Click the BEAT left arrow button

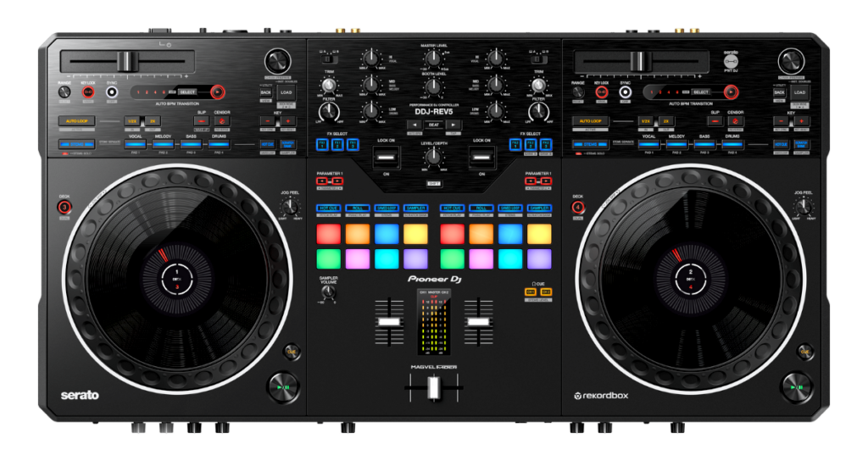pos(415,125)
